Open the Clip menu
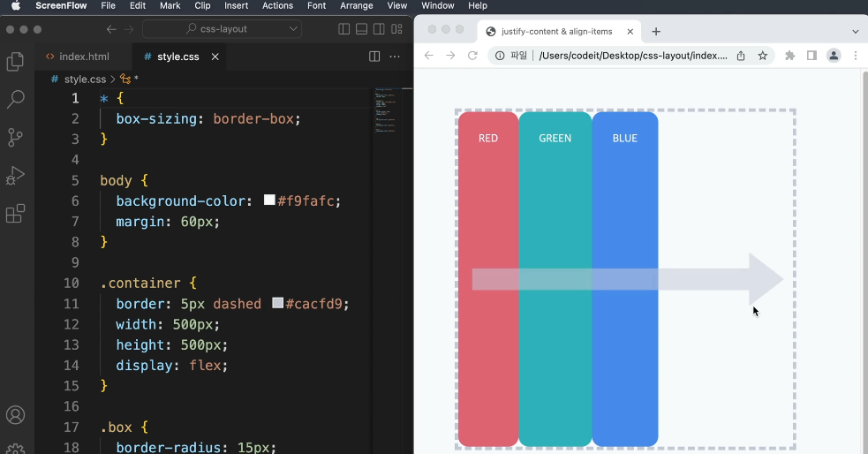This screenshot has height=454, width=868. (x=202, y=5)
